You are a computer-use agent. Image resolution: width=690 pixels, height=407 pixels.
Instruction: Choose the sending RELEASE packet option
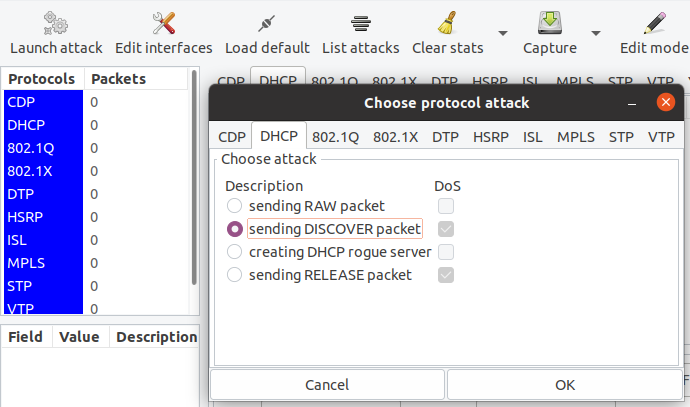coord(234,275)
